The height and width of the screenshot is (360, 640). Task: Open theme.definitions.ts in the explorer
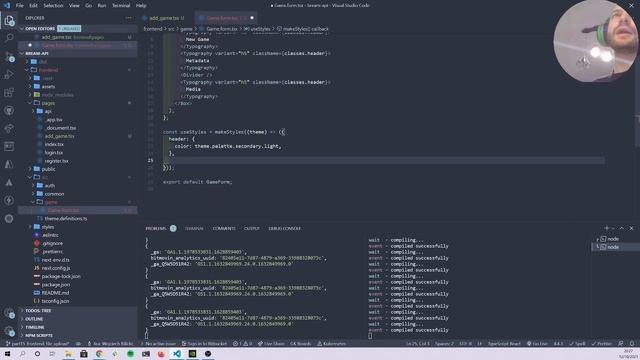click(65, 218)
